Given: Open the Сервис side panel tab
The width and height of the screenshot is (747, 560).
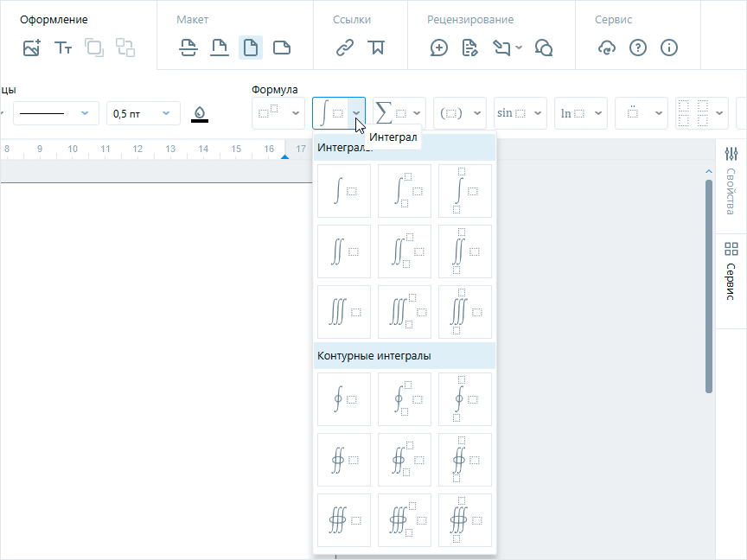Looking at the screenshot, I should pos(731,270).
